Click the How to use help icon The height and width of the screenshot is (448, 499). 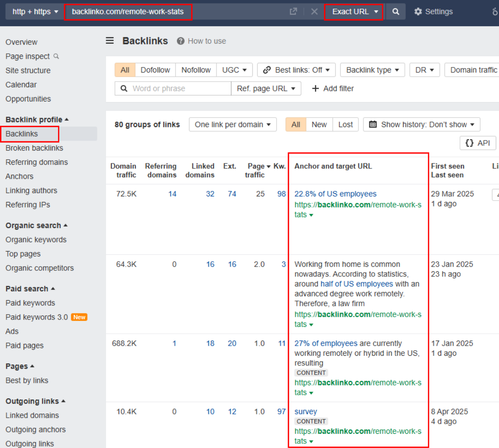[181, 41]
